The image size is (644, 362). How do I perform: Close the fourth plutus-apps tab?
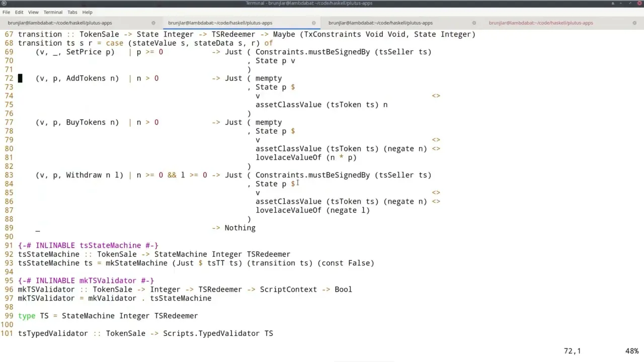pyautogui.click(x=634, y=23)
